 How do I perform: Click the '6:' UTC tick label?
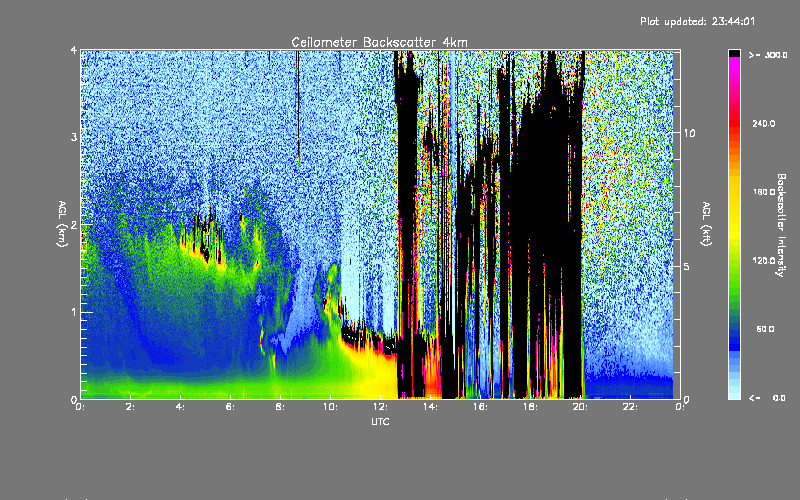tap(231, 407)
